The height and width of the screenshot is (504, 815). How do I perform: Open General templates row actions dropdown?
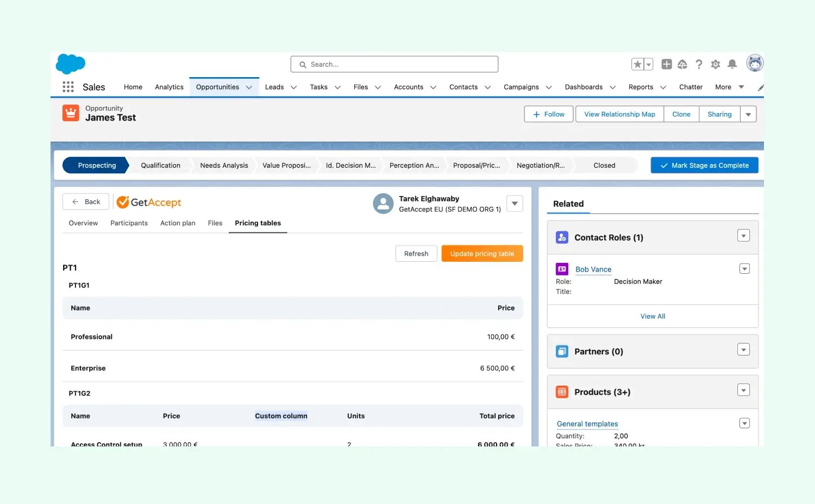(x=744, y=423)
